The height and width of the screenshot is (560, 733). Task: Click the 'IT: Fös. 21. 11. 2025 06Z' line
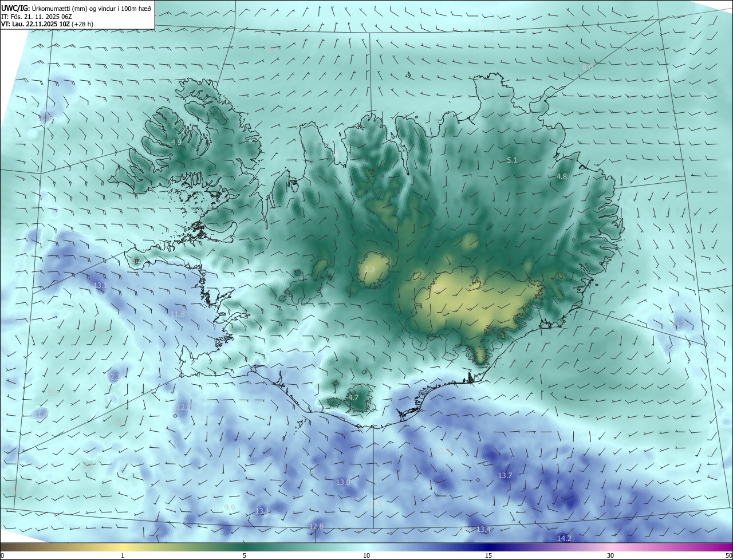[x=37, y=16]
